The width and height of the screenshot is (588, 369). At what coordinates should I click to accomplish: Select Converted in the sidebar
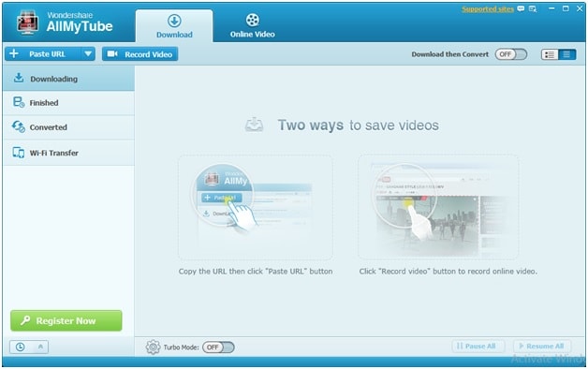tap(68, 127)
